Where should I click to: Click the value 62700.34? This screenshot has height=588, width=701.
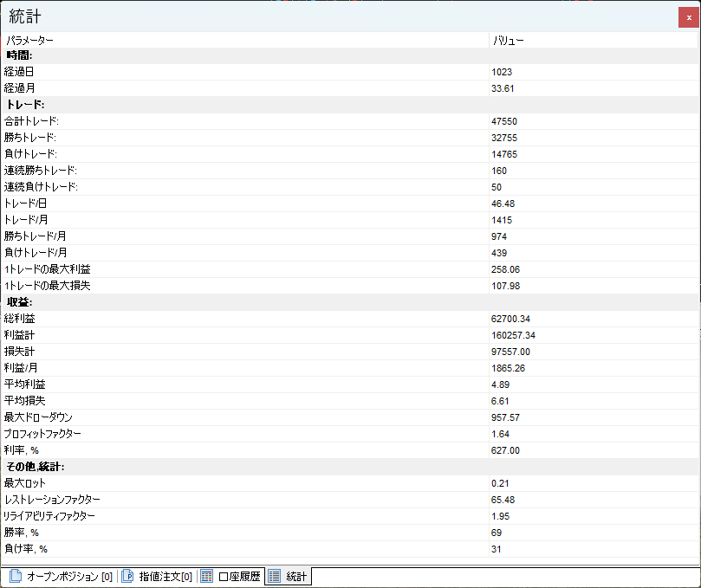[510, 319]
